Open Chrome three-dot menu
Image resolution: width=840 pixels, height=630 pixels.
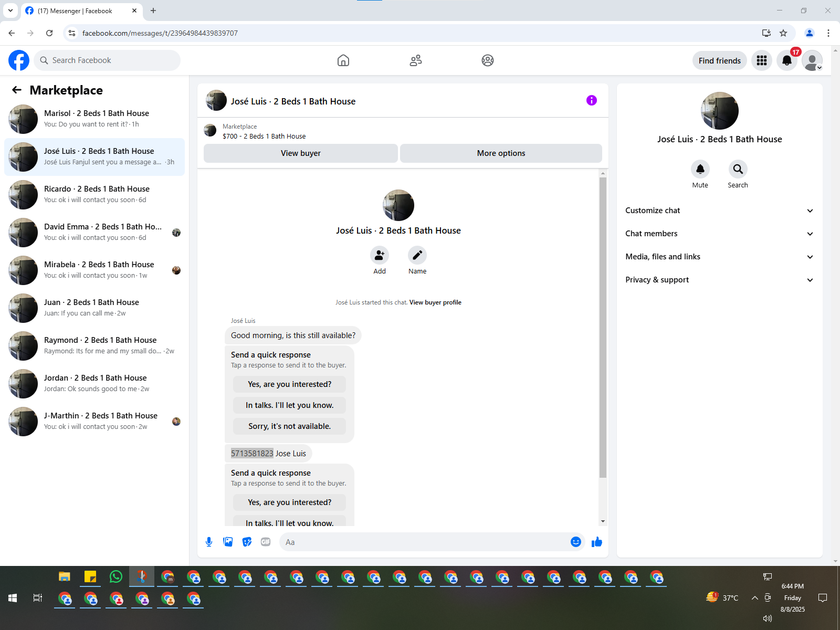tap(828, 33)
